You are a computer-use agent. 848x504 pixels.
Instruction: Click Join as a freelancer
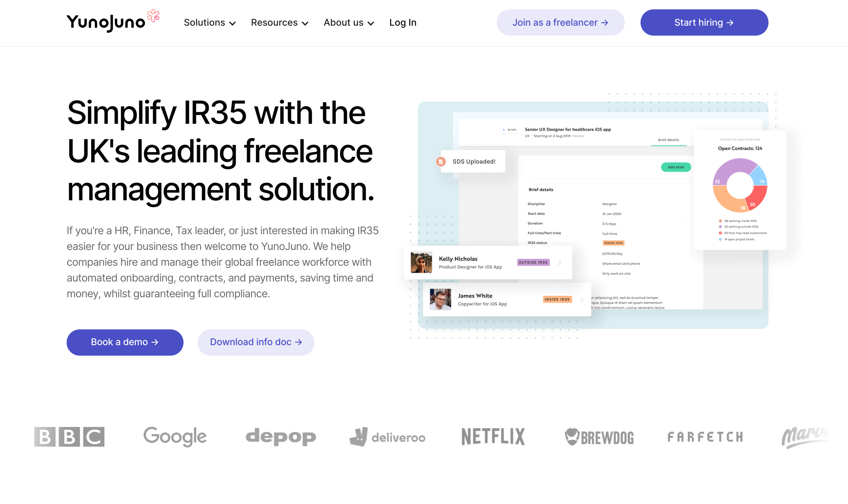(560, 22)
